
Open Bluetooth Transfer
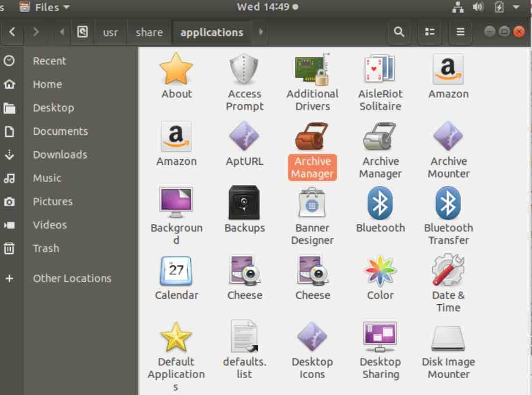point(448,204)
